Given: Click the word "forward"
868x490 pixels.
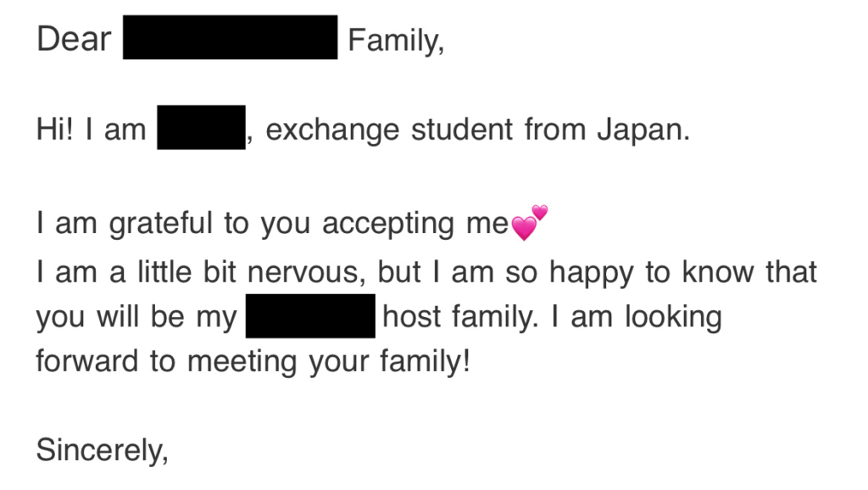Looking at the screenshot, I should click(89, 362).
